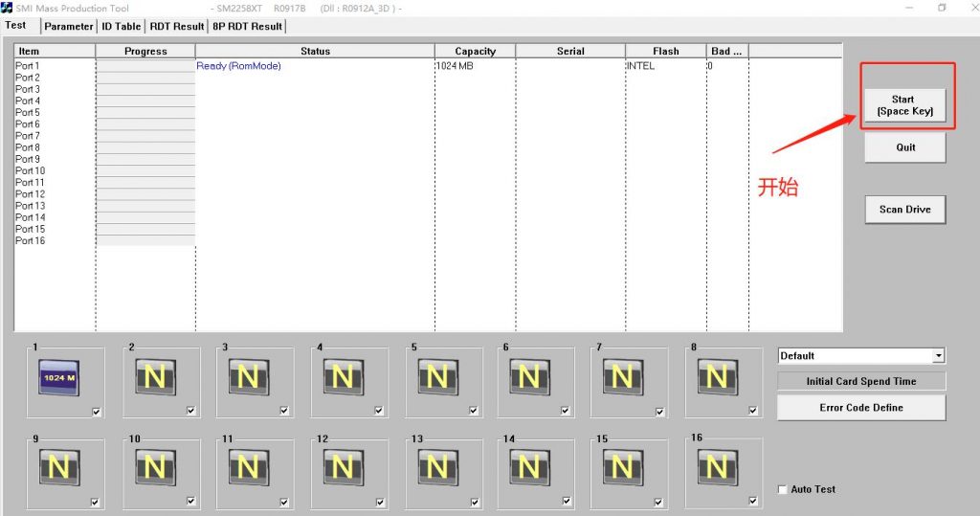The height and width of the screenshot is (516, 980).
Task: Select the port 9 N status icon
Action: coord(59,466)
